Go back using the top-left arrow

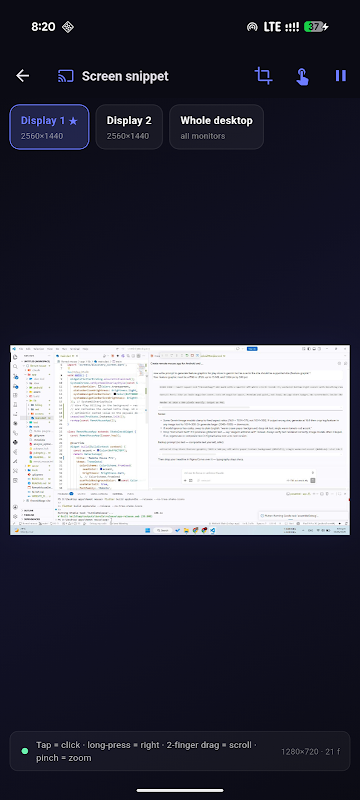pyautogui.click(x=22, y=76)
